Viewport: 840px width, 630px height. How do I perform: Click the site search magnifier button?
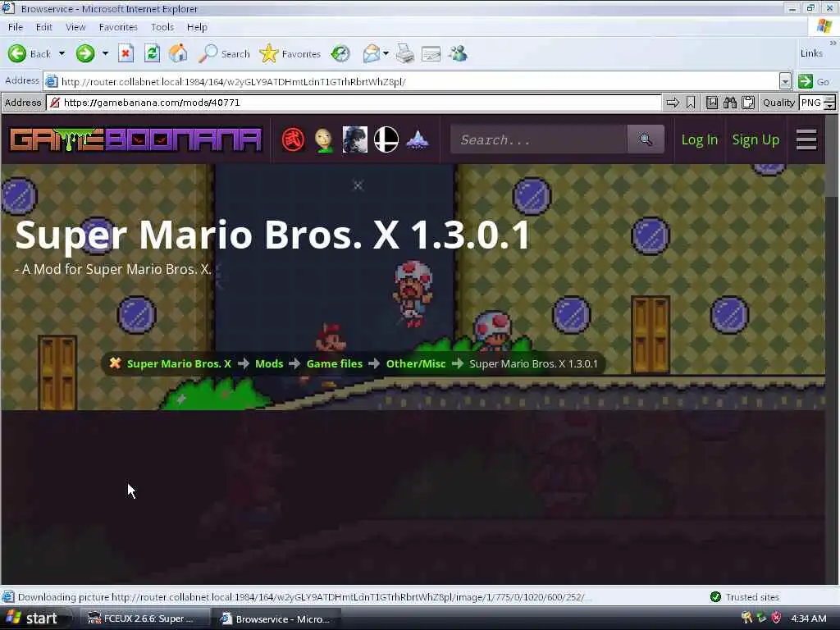pyautogui.click(x=646, y=139)
